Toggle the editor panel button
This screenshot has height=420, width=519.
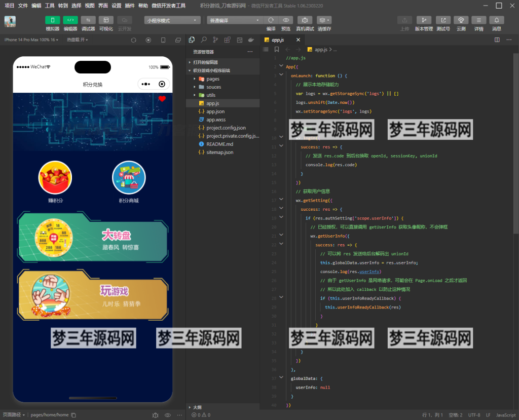coord(70,20)
